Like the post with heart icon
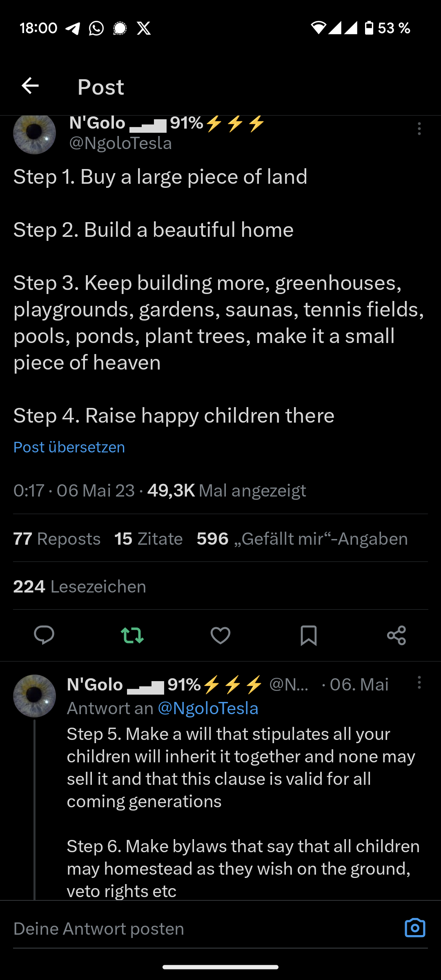Viewport: 441px width, 980px height. click(220, 635)
